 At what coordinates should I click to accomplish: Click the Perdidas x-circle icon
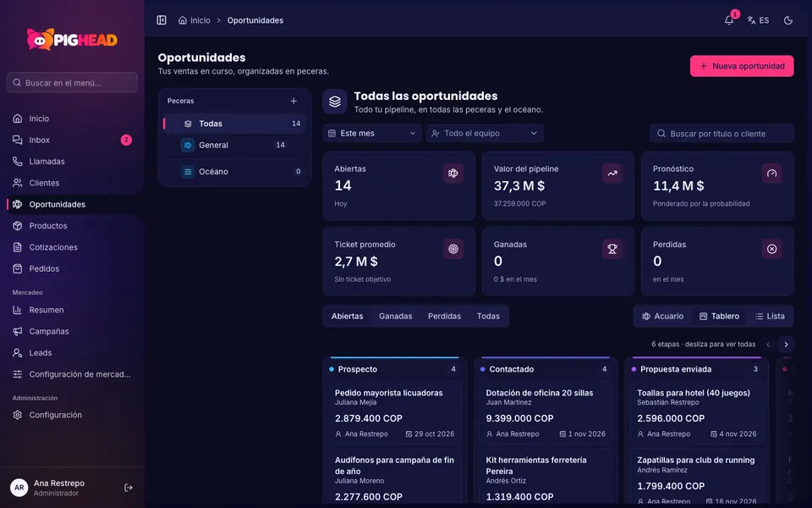coord(771,249)
